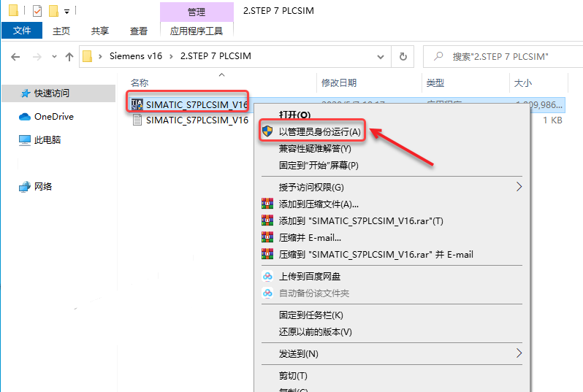Screen dimensions: 583x392
Task: Expand the arrow next to 发送到(N)
Action: pos(519,353)
